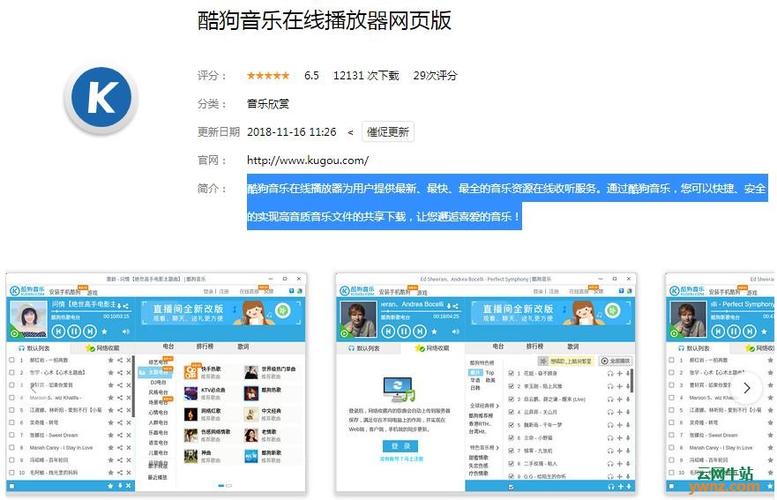Click the previous-track button in the first screenshot
777x500 pixels.
pyautogui.click(x=58, y=331)
